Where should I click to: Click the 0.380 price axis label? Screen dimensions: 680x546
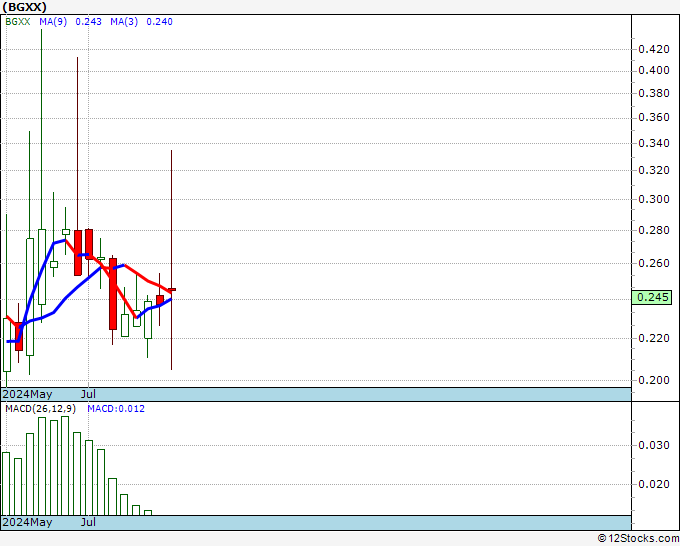coord(654,93)
